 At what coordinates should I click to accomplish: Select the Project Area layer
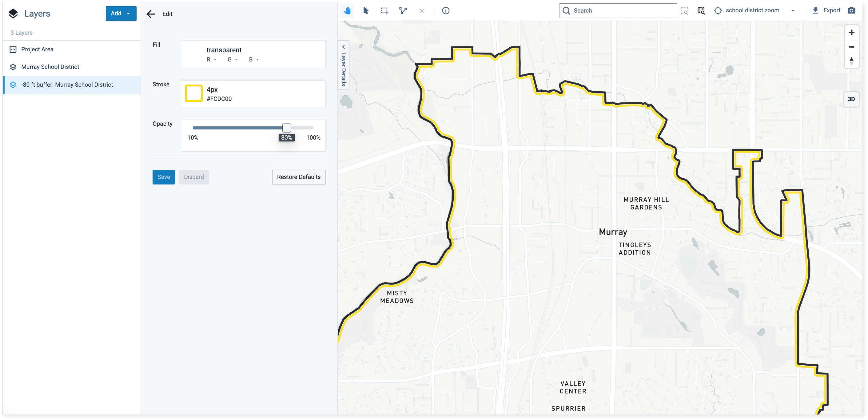(x=71, y=50)
